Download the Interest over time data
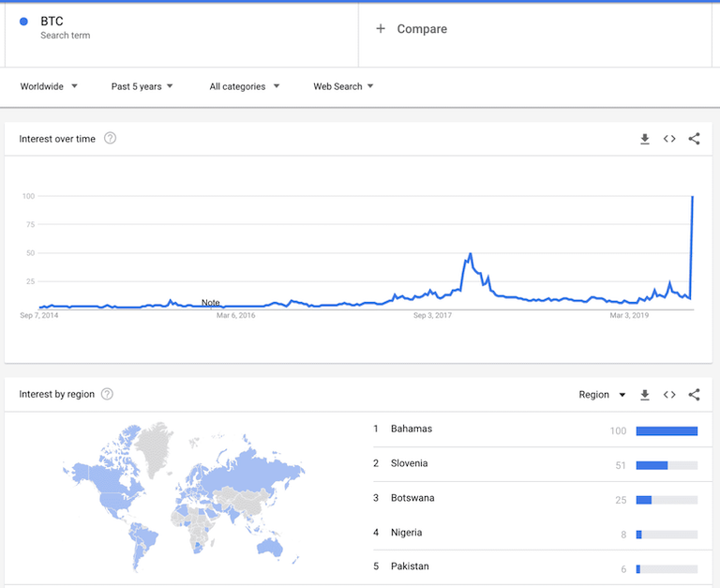Viewport: 720px width, 588px height. 645,139
